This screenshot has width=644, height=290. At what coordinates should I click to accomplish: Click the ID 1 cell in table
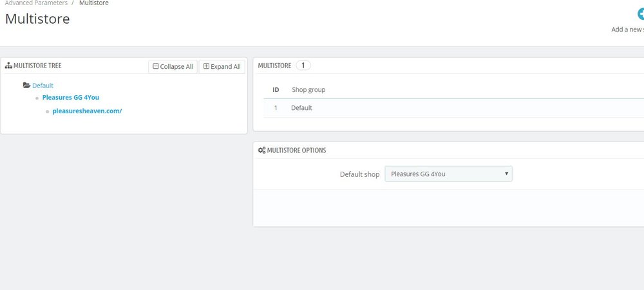[x=276, y=108]
